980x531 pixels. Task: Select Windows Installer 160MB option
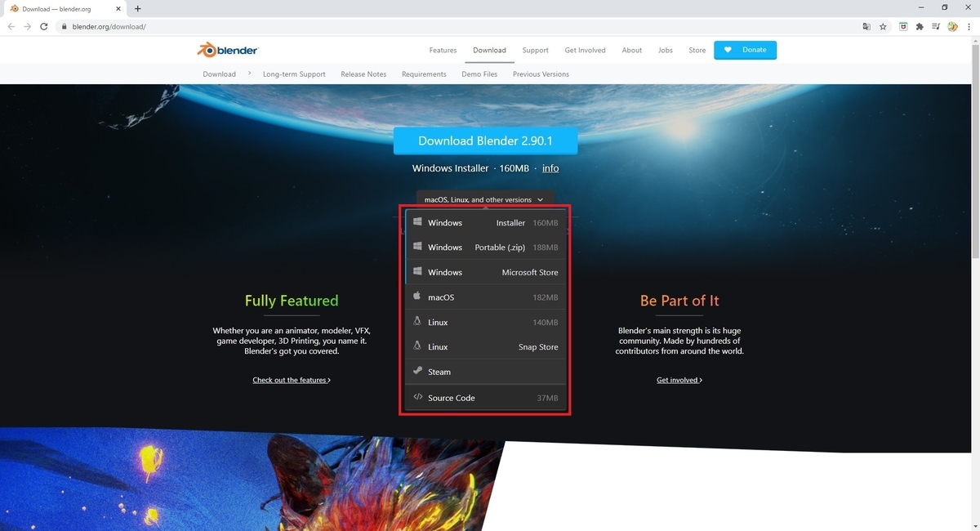coord(485,222)
